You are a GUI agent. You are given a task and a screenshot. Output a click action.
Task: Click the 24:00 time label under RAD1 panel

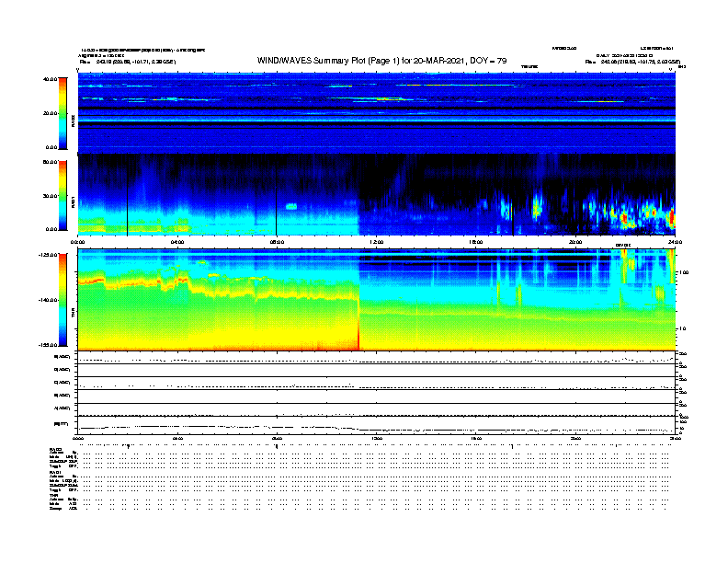pos(675,242)
